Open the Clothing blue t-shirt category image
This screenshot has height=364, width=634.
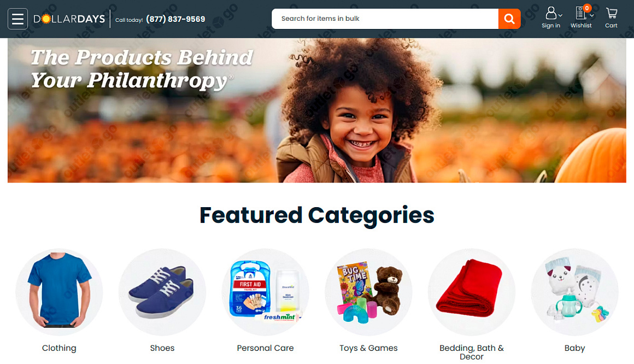point(59,292)
